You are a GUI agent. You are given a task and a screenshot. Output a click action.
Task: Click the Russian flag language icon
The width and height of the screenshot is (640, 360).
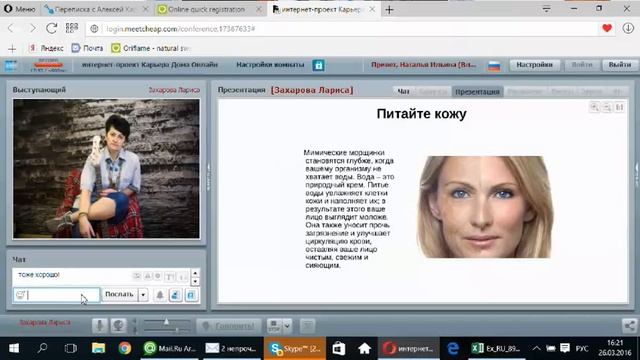coord(494,66)
